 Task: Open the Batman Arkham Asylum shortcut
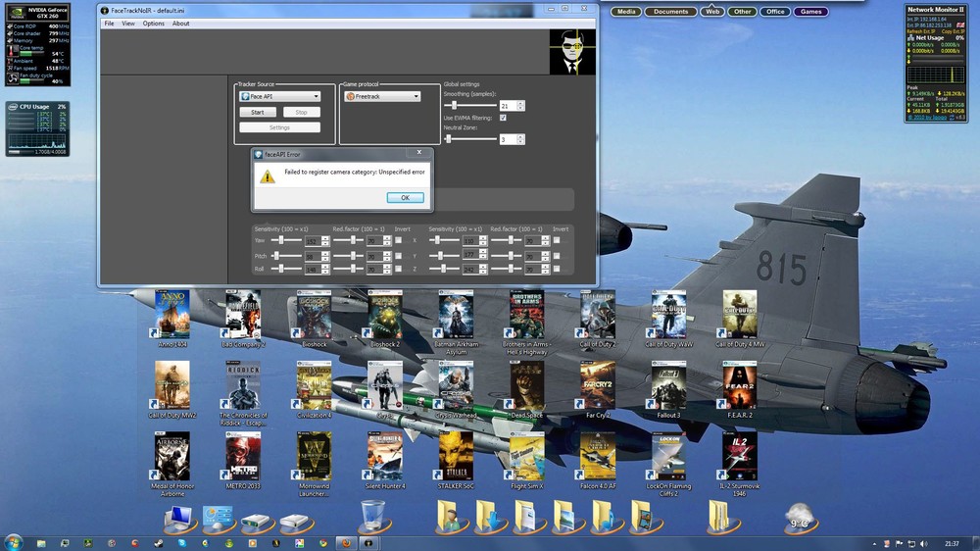click(x=457, y=323)
